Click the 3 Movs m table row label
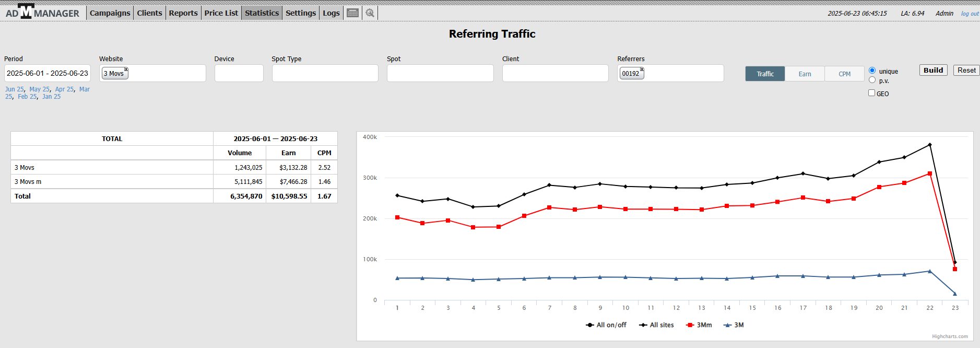The image size is (980, 348). (28, 182)
